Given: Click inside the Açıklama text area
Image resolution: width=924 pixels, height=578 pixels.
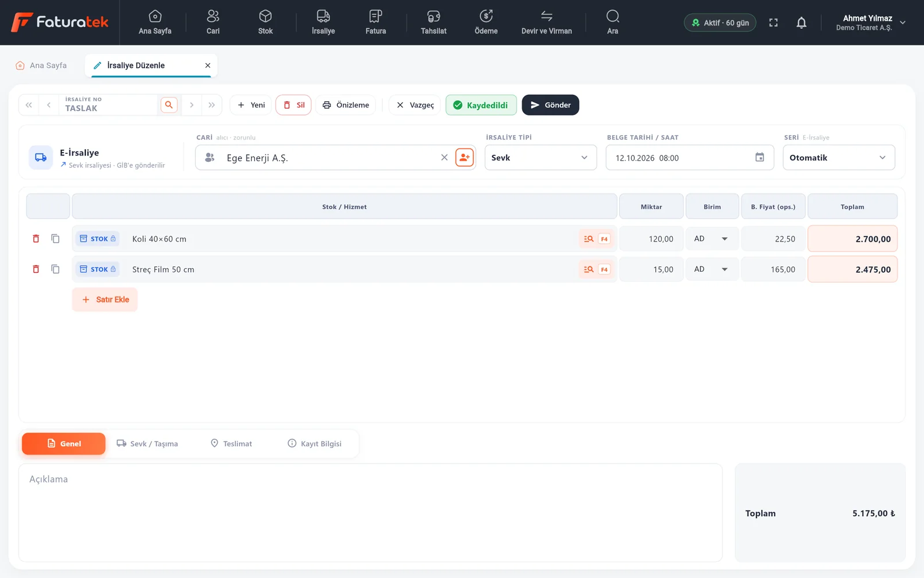Looking at the screenshot, I should pyautogui.click(x=370, y=512).
